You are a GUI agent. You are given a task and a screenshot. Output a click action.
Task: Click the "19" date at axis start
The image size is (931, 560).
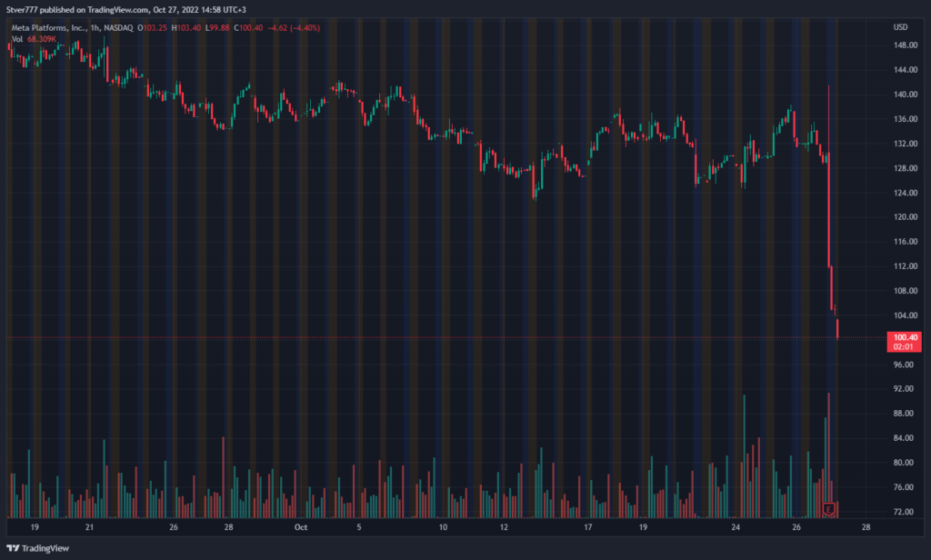point(35,527)
